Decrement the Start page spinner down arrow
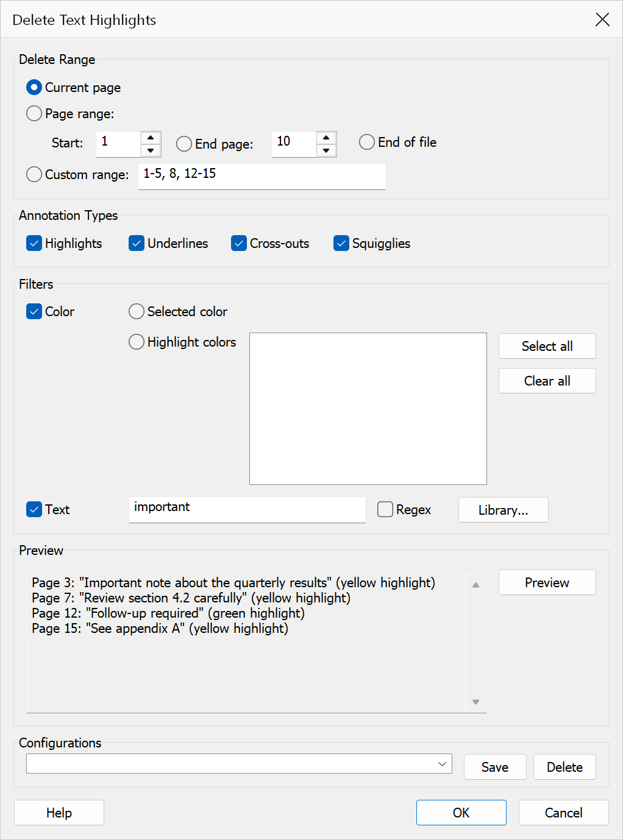The height and width of the screenshot is (840, 623). [151, 150]
